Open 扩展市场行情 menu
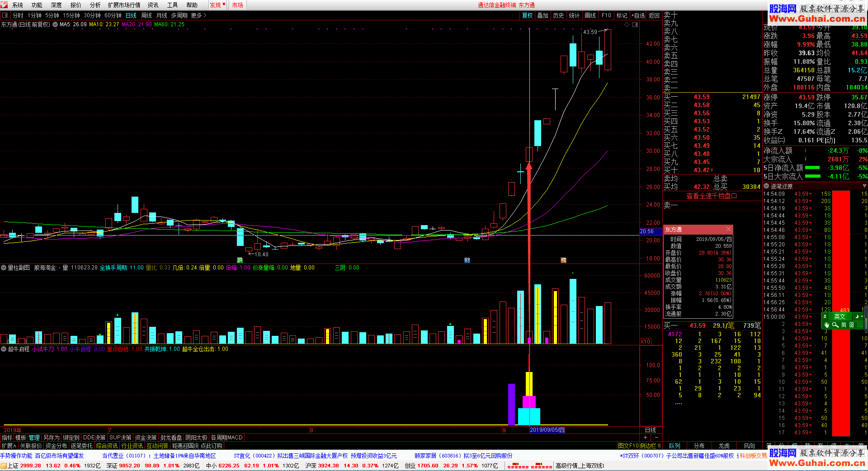Screen dimensions: 868x471 click(124, 5)
